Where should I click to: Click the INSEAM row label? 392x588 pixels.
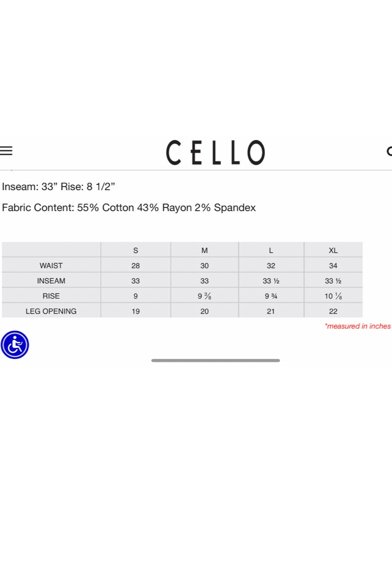(x=51, y=281)
